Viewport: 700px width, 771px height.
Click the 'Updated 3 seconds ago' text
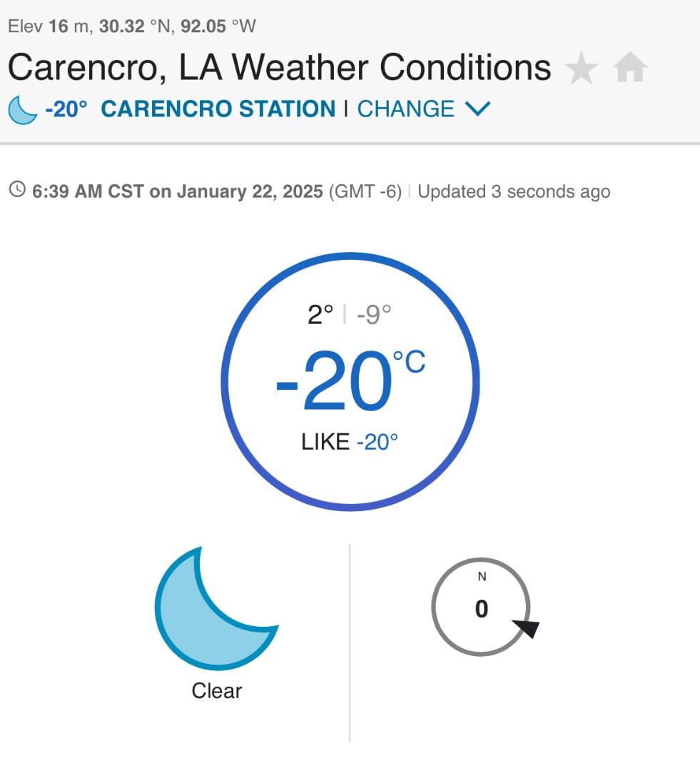[514, 191]
